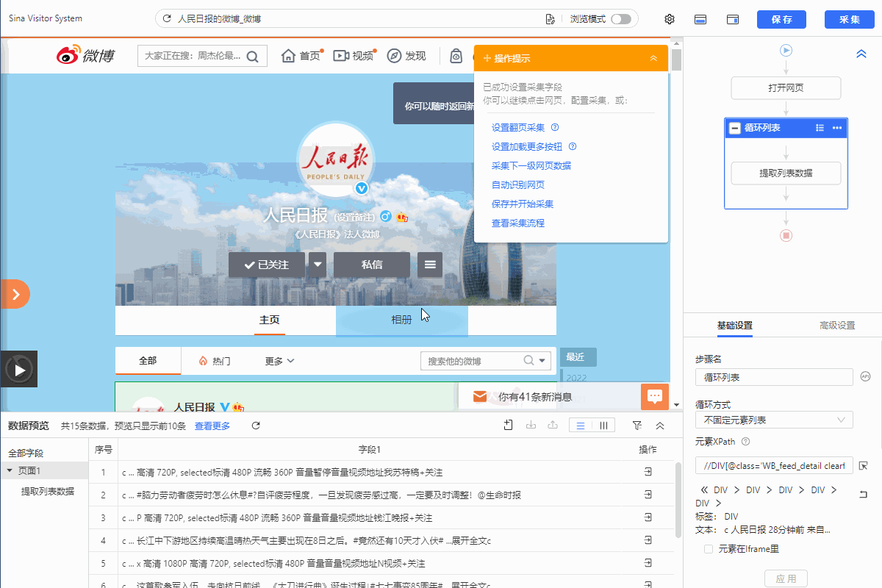Switch to the 基础设置 tab
Image resolution: width=882 pixels, height=588 pixels.
pos(734,326)
